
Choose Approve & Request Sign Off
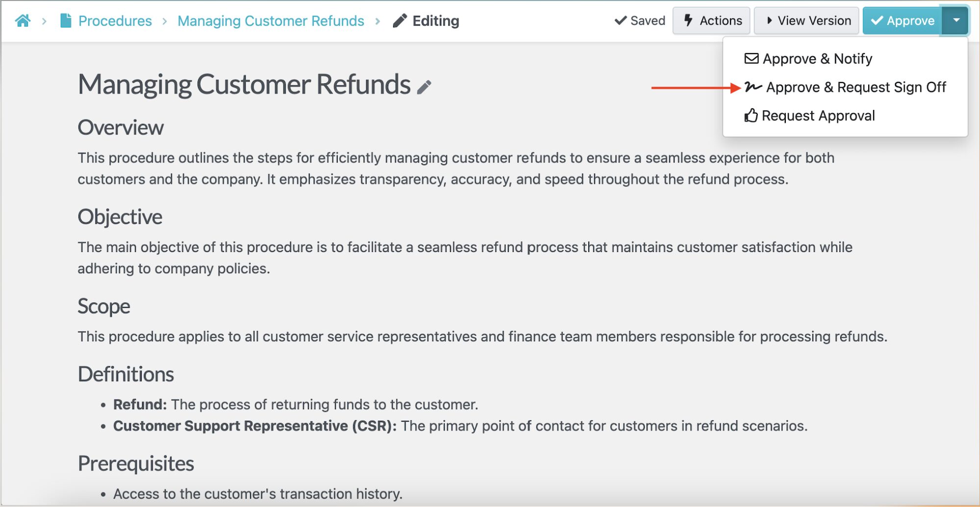coord(855,87)
